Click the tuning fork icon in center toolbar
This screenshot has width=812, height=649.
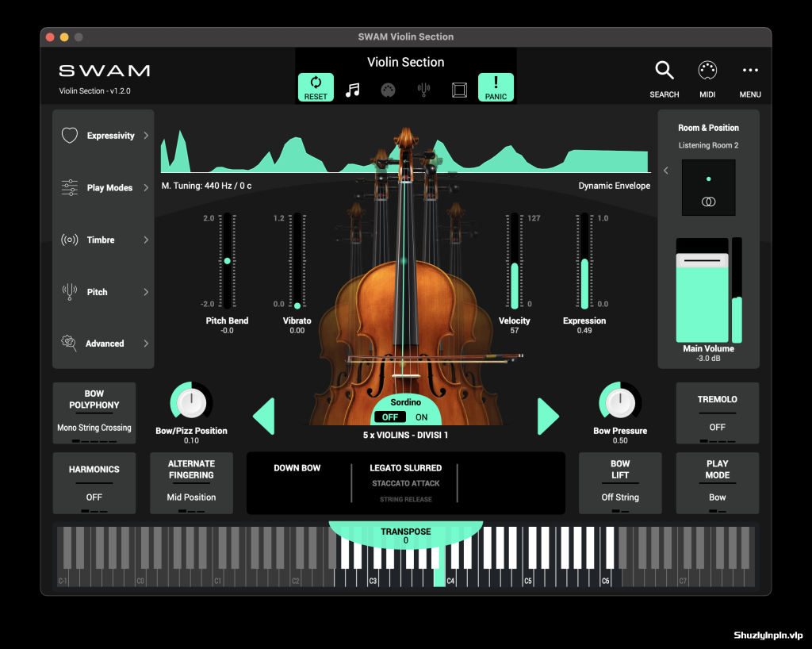coord(423,90)
